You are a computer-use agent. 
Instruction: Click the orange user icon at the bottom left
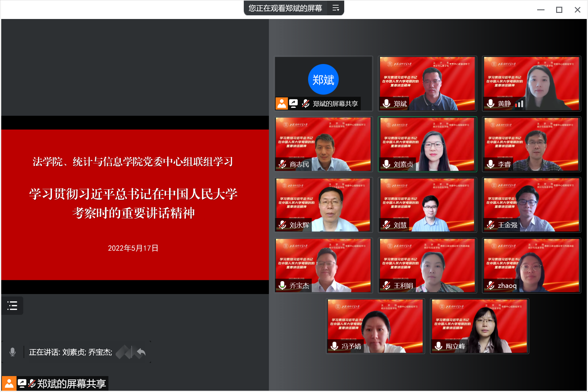tap(9, 383)
